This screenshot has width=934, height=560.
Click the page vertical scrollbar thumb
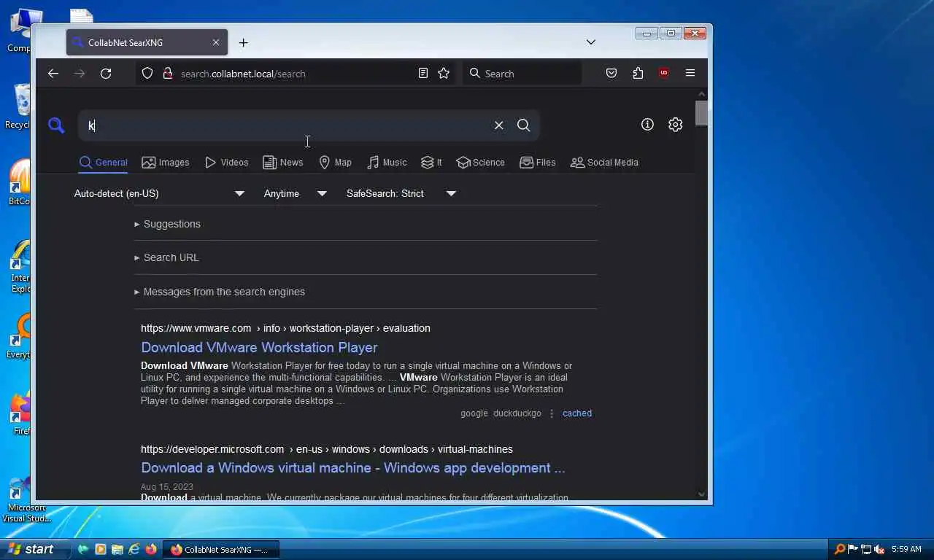(x=701, y=113)
